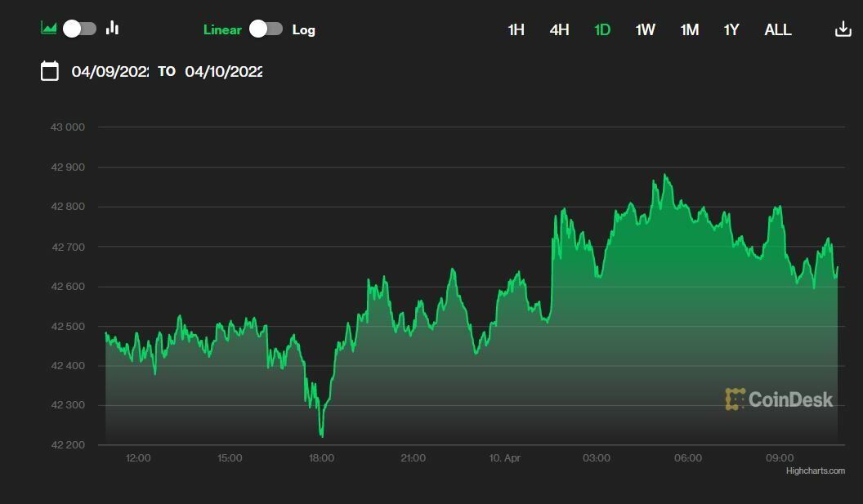Toggle chart type switch

(80, 29)
